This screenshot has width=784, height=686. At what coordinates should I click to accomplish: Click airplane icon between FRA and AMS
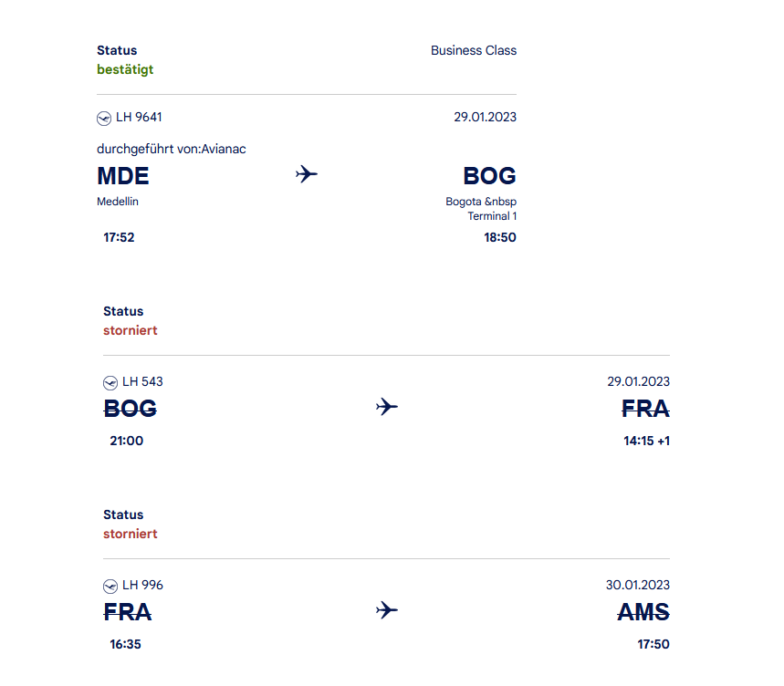pyautogui.click(x=387, y=610)
